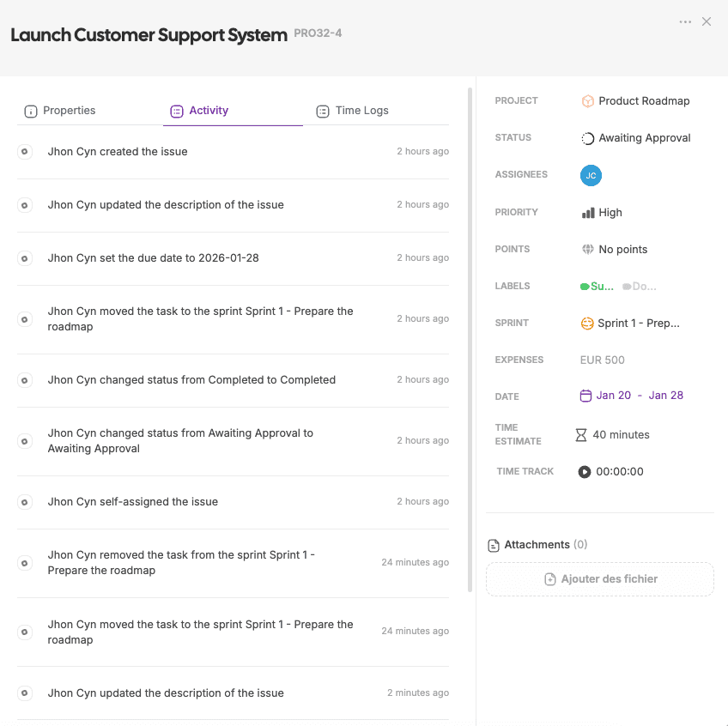Open the Time Logs tab
Image resolution: width=728 pixels, height=726 pixels.
pyautogui.click(x=352, y=111)
